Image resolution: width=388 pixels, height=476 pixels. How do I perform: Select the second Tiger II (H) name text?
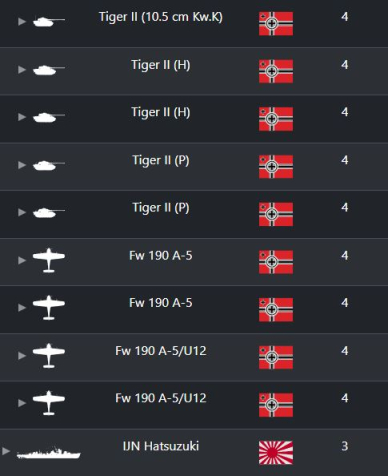tap(161, 112)
